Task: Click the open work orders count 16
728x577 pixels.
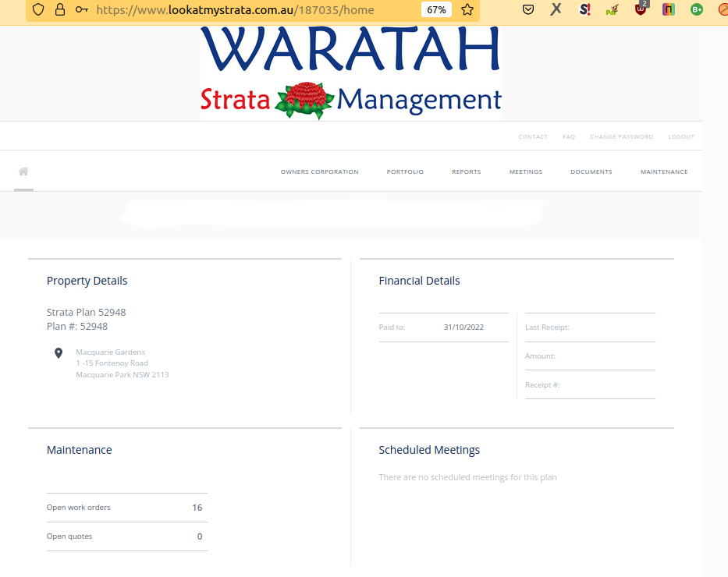Action: tap(197, 508)
